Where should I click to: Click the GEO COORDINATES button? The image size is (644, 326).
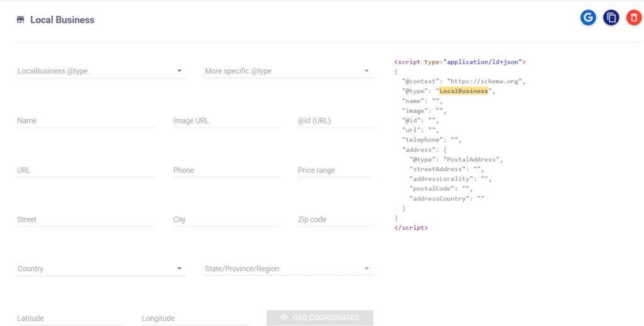pos(320,318)
